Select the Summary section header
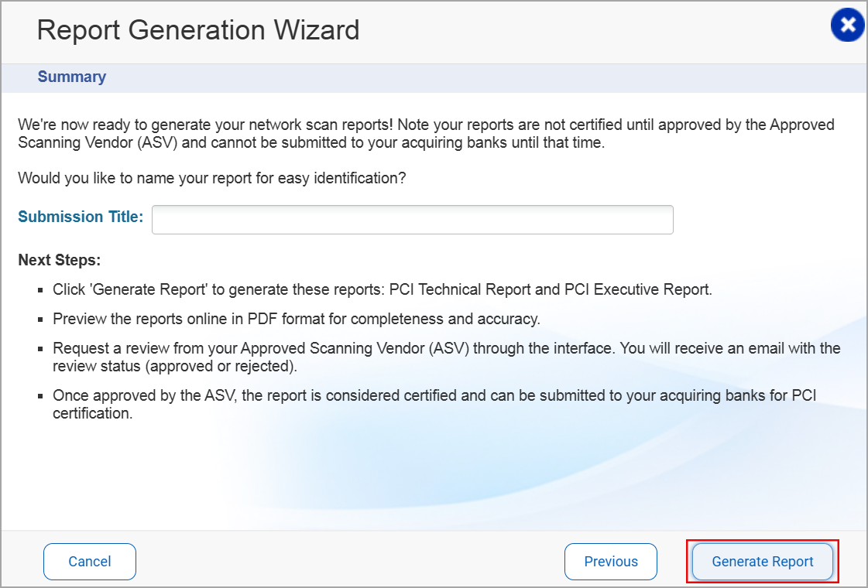868x588 pixels. click(72, 77)
